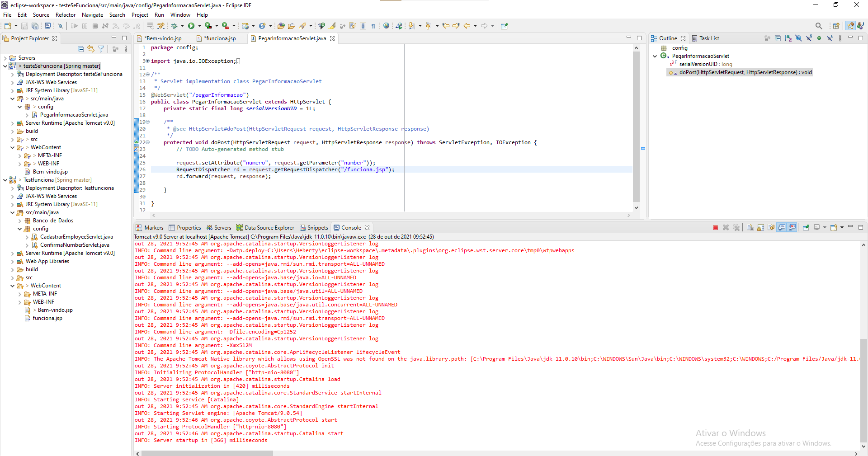Select funciona.jsp under Testfunciona WebContent
Viewport: 868px width, 456px height.
[47, 318]
